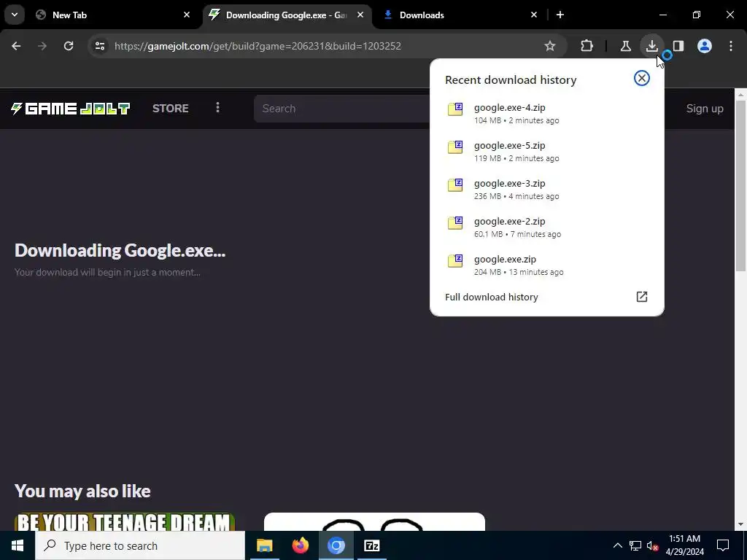Open google.exe.zip from download list
Image resolution: width=747 pixels, height=560 pixels.
tap(547, 265)
